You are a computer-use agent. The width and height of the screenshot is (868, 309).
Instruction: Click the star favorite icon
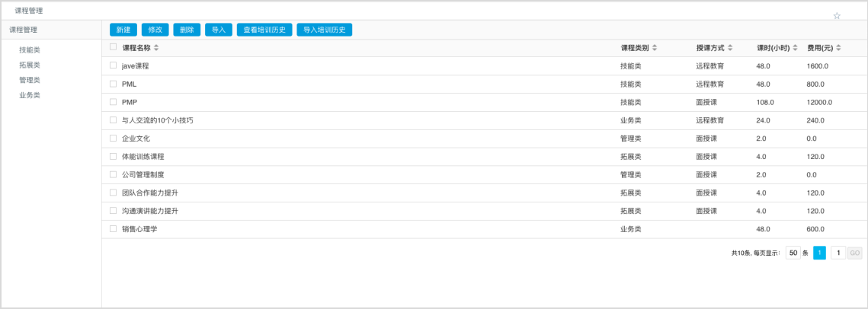(x=837, y=16)
